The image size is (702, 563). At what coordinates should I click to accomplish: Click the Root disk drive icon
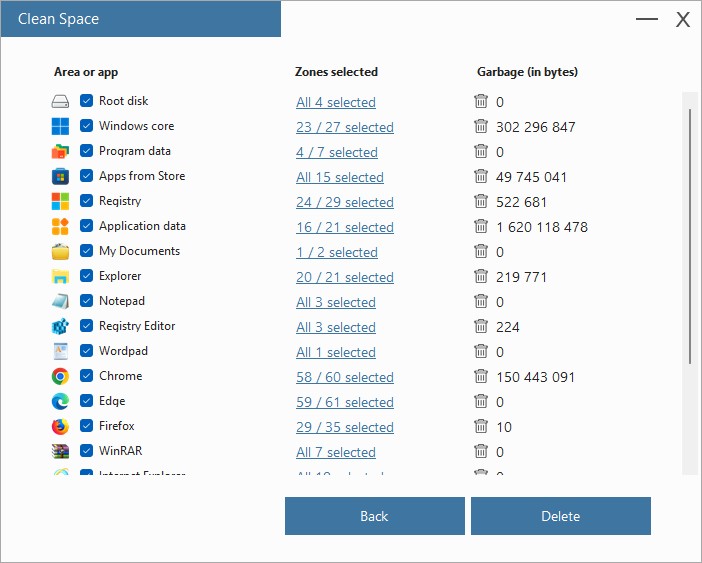pyautogui.click(x=60, y=101)
